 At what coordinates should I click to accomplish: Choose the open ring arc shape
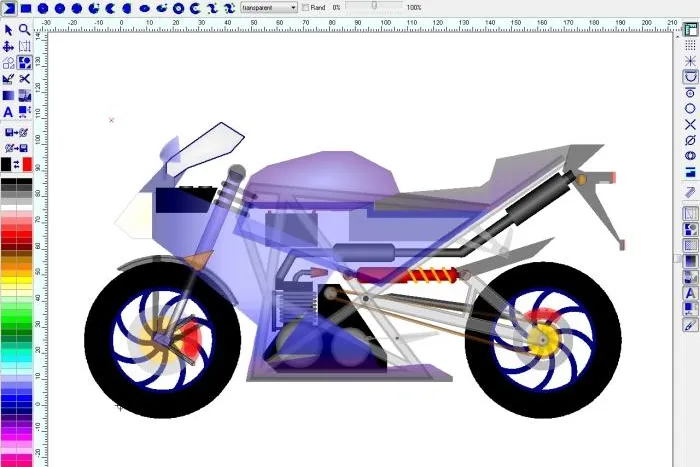(195, 8)
